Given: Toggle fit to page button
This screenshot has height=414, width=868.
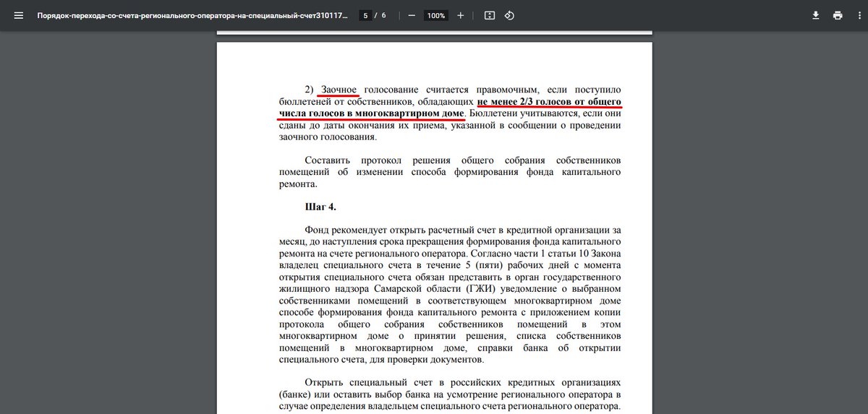Looking at the screenshot, I should (490, 15).
